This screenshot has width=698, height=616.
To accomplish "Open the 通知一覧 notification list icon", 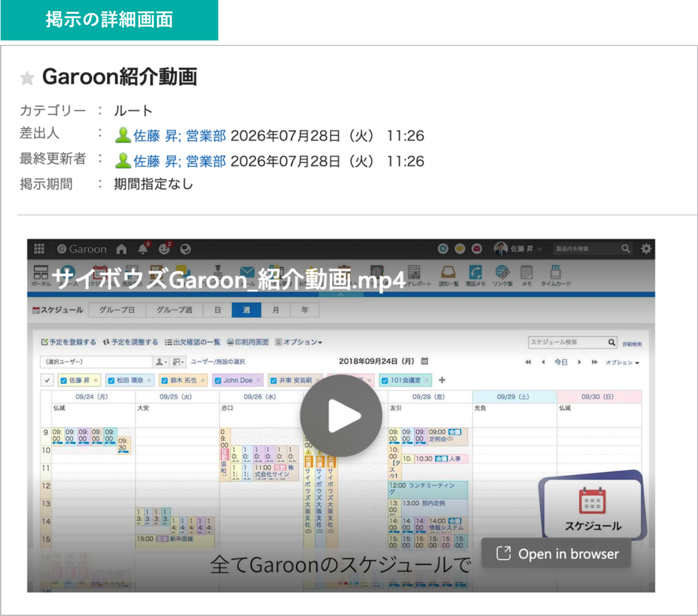I will pyautogui.click(x=448, y=276).
